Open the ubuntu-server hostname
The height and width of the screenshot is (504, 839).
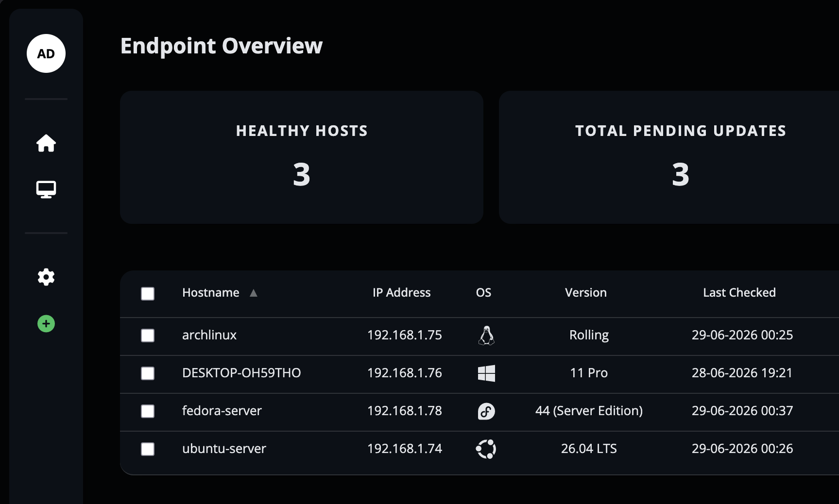(x=224, y=449)
